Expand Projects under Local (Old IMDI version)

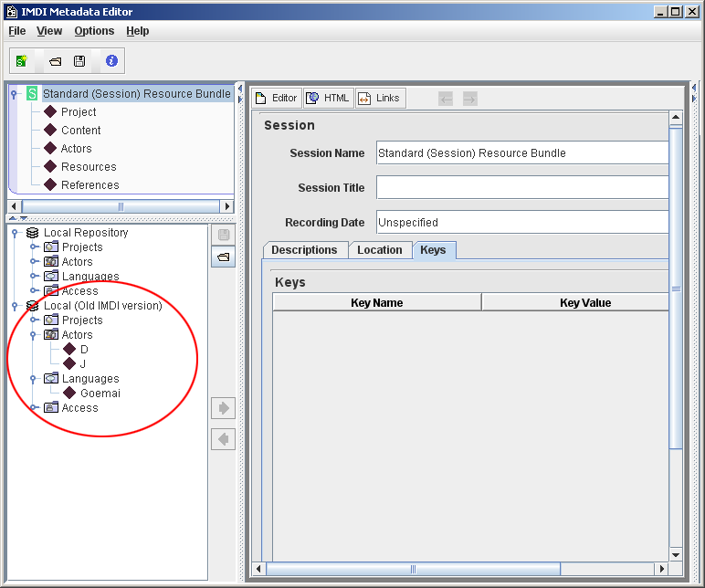click(x=34, y=320)
